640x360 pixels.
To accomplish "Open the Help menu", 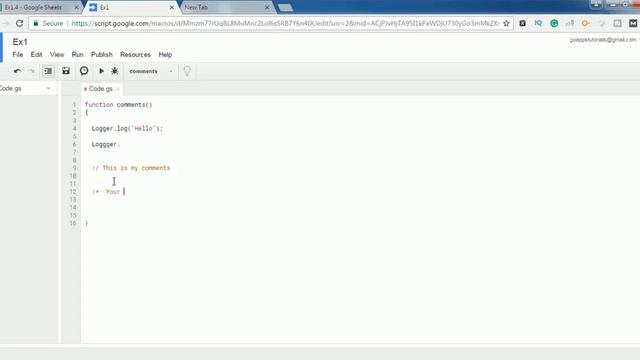I will (165, 55).
